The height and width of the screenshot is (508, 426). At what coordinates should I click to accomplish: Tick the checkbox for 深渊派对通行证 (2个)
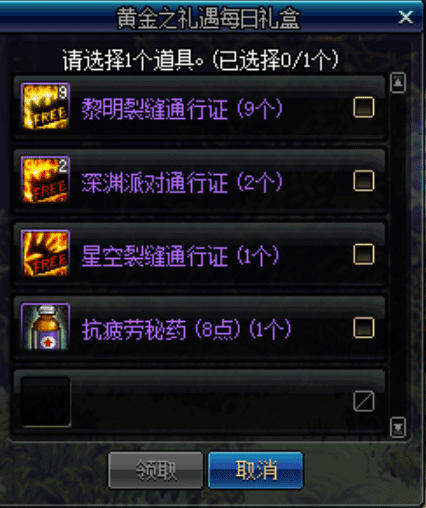(364, 181)
